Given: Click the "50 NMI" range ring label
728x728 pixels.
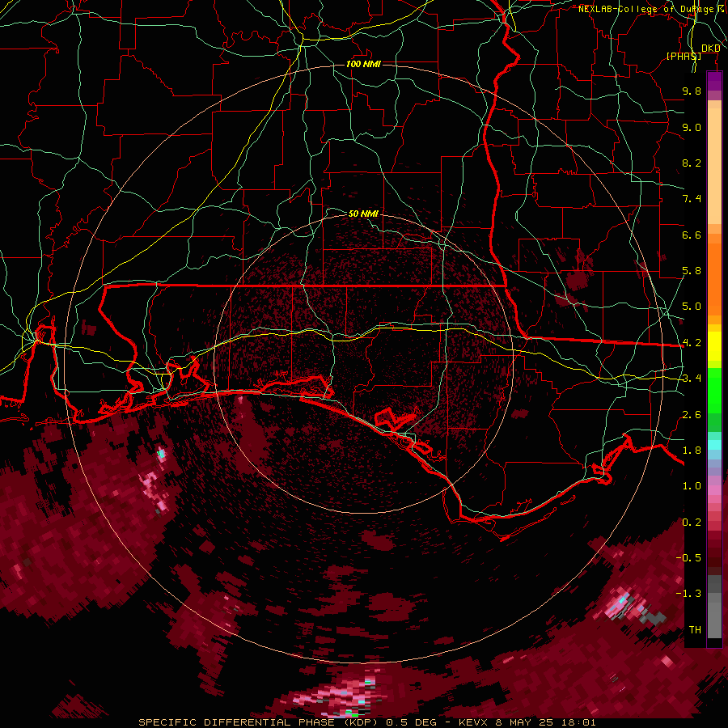Looking at the screenshot, I should (x=363, y=214).
